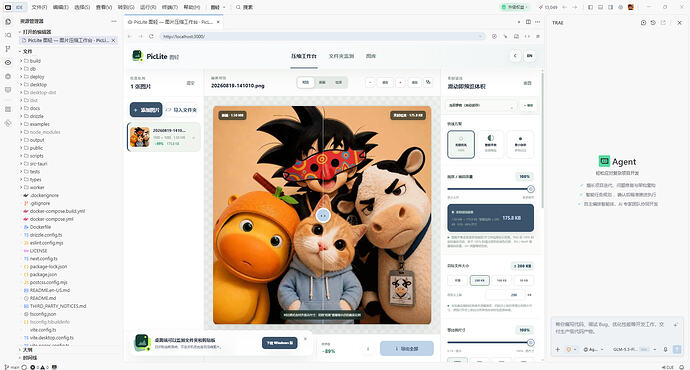Open chat history in the TRAE panel
This screenshot has width=690, height=370.
click(x=653, y=22)
